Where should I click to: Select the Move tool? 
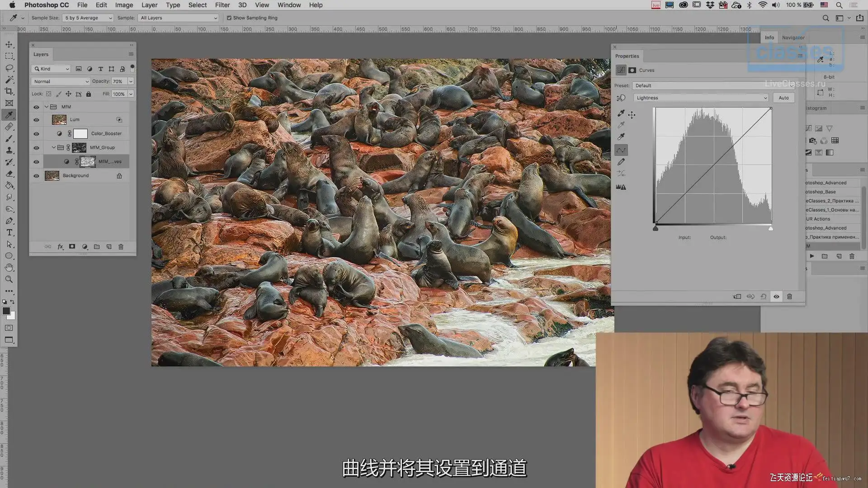coord(9,44)
